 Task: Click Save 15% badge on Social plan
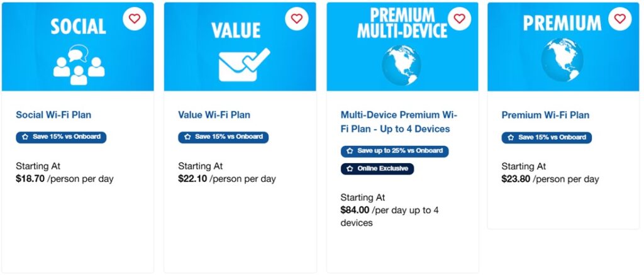pos(61,137)
